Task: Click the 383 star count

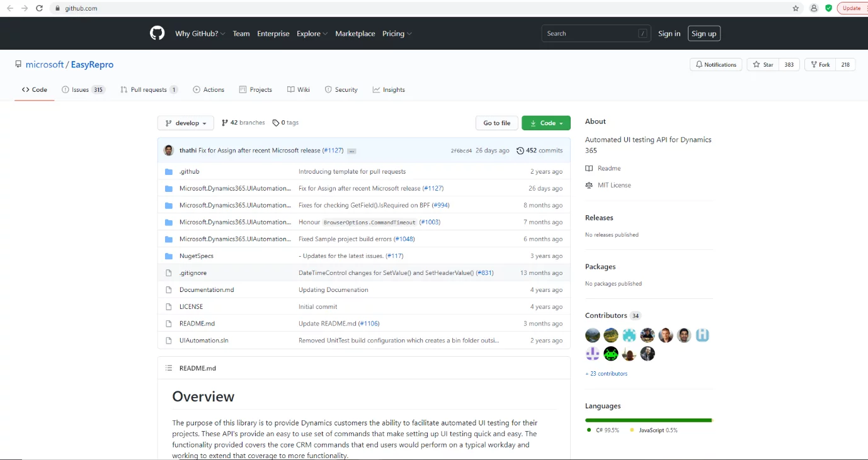Action: pyautogui.click(x=789, y=65)
